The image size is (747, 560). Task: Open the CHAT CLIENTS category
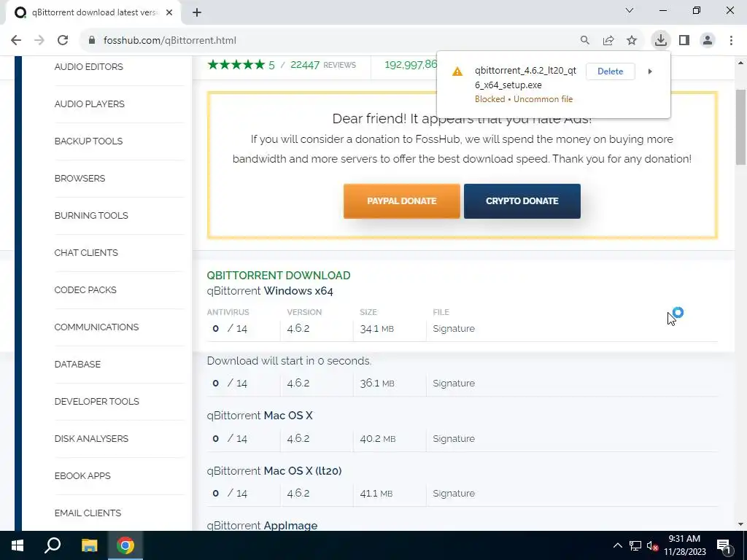pyautogui.click(x=86, y=252)
